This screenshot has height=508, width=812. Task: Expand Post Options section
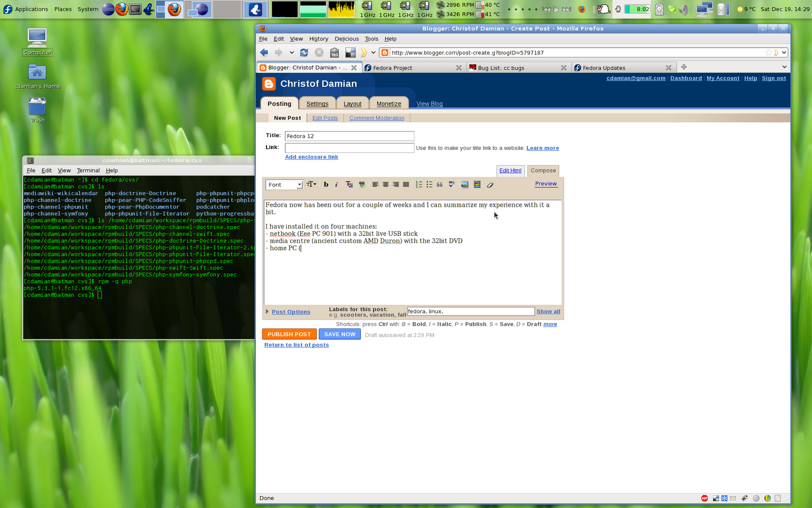point(290,312)
